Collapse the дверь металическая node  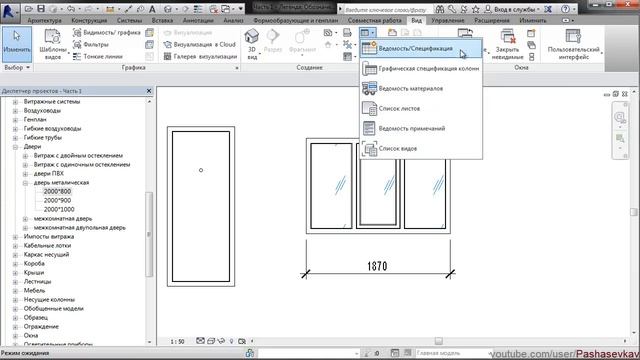tap(25, 183)
